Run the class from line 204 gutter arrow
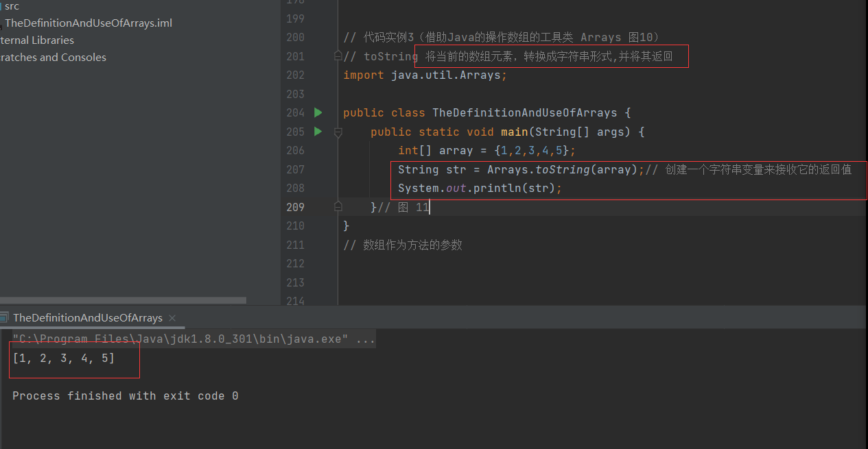 [318, 112]
